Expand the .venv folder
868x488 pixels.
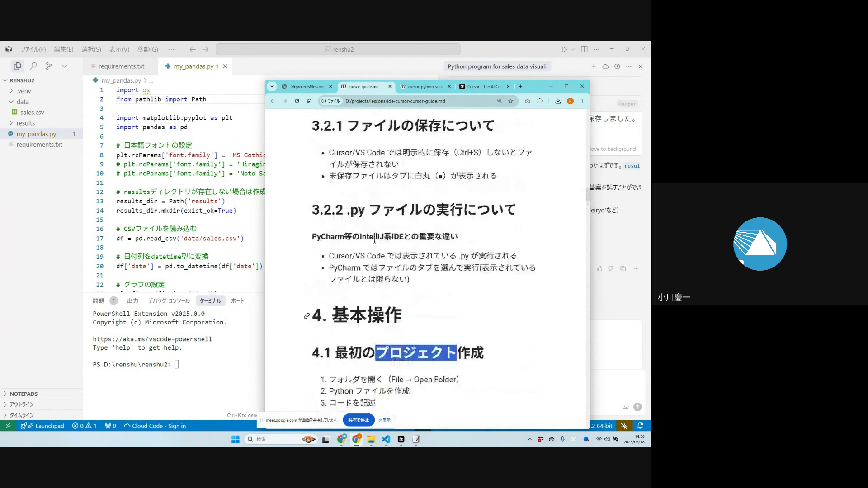[x=24, y=91]
